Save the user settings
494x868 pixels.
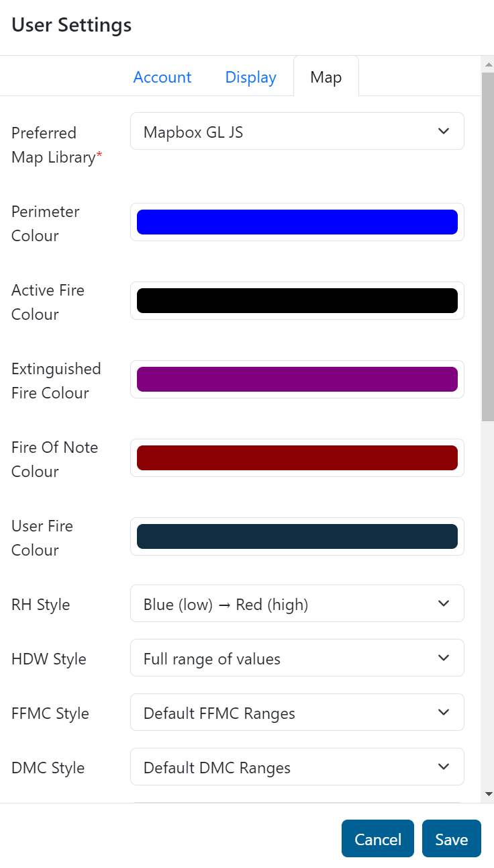(451, 839)
